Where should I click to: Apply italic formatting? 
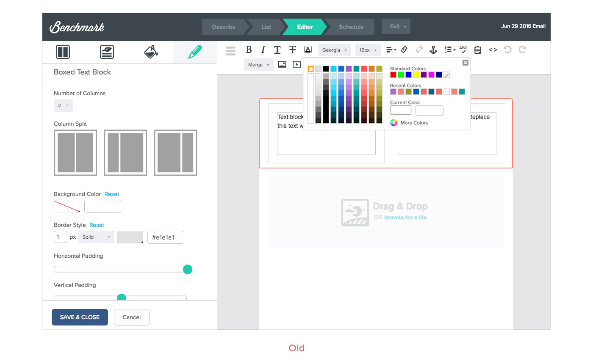point(263,50)
